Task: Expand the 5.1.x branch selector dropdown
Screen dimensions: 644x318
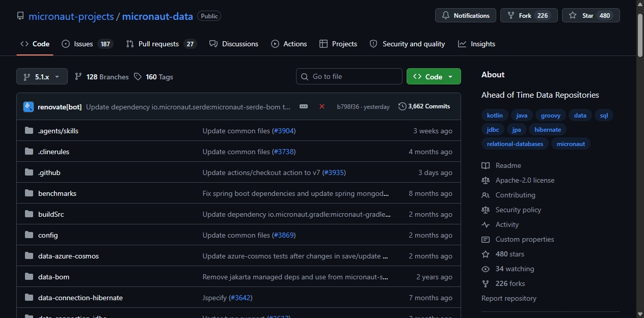Action: 42,77
